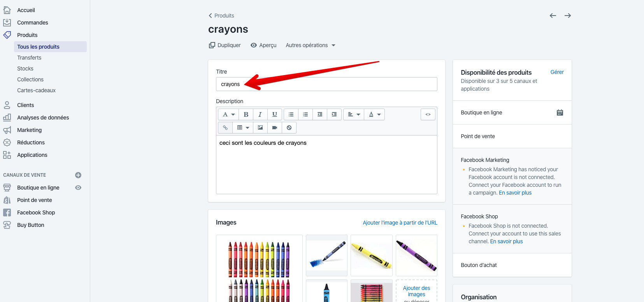Open Facebook Shop via the Facebook icon

click(7, 212)
